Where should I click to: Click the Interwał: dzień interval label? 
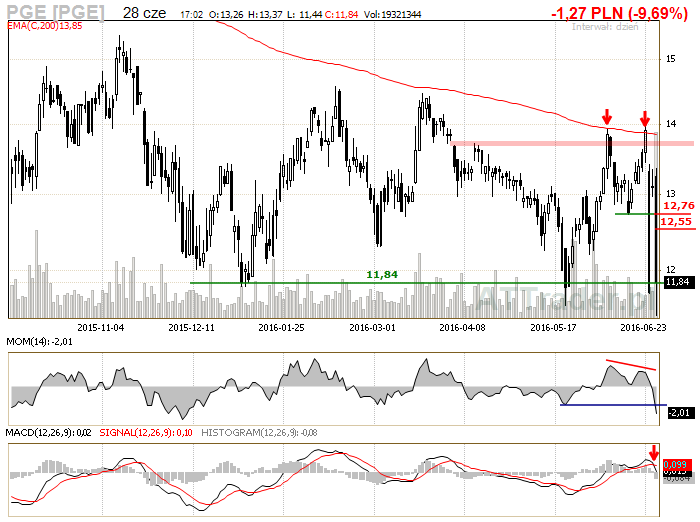(605, 27)
